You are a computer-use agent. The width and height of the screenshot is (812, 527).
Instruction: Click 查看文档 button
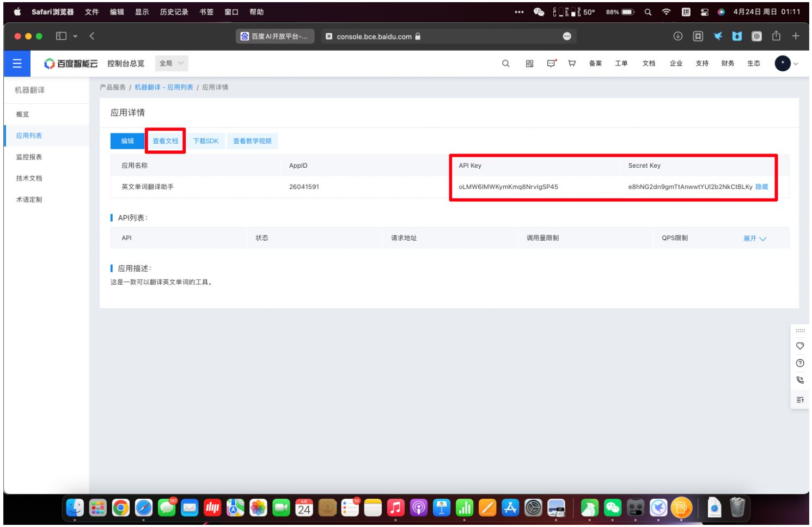(x=165, y=141)
